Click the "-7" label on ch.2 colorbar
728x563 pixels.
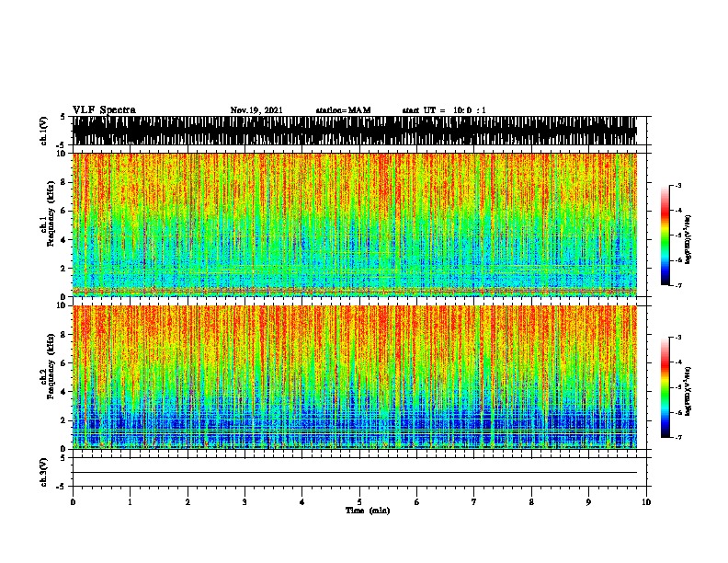[677, 437]
